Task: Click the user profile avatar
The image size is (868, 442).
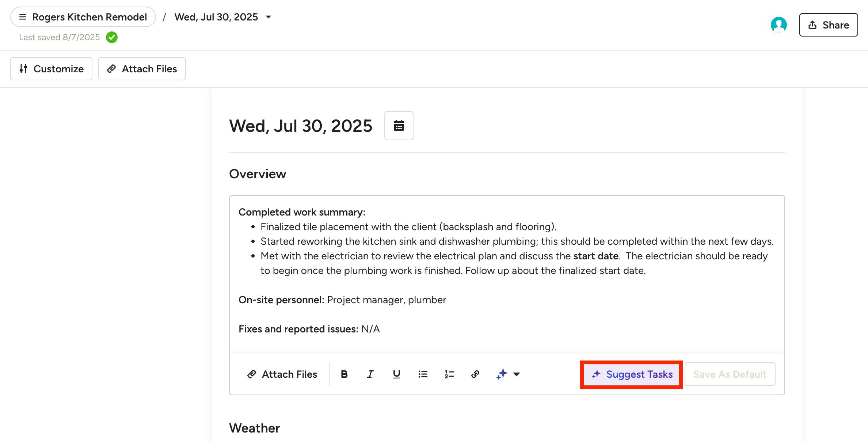Action: (x=778, y=25)
